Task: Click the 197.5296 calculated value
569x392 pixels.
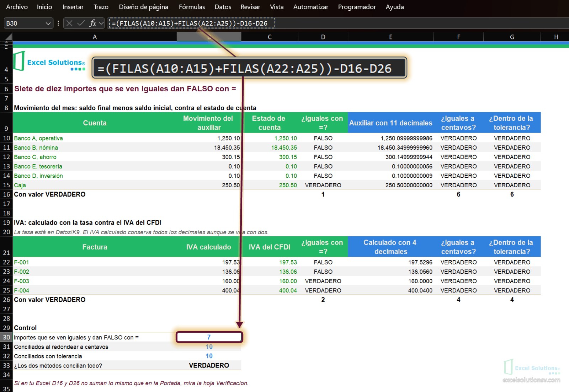Action: point(420,262)
